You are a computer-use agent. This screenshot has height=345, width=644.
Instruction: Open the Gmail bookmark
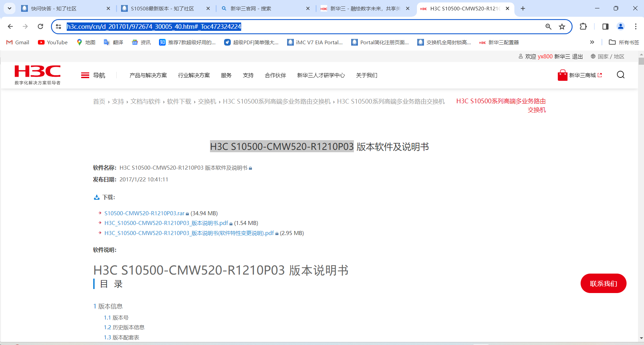tap(18, 42)
